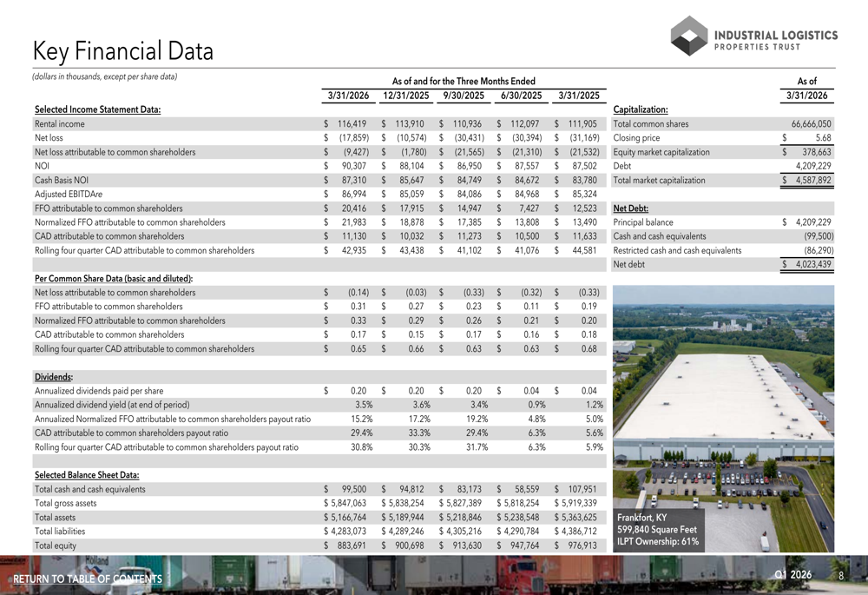Click the ILPT Ownership 61% photo caption

pos(657,542)
